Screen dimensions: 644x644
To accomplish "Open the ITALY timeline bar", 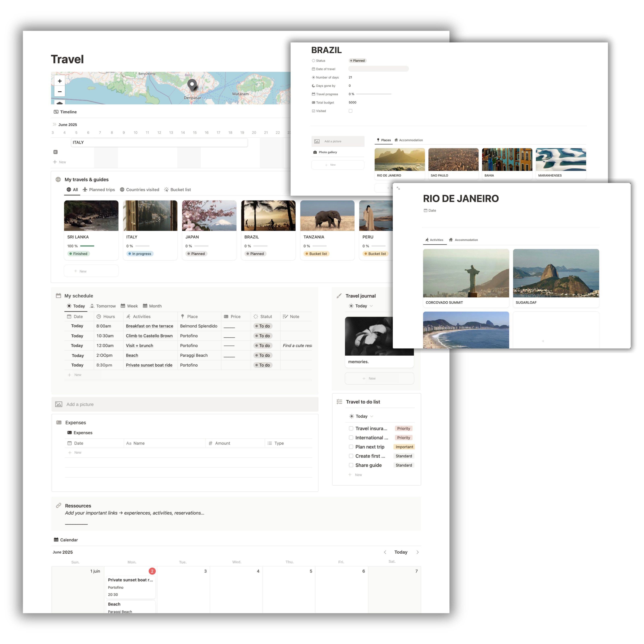I will (159, 142).
